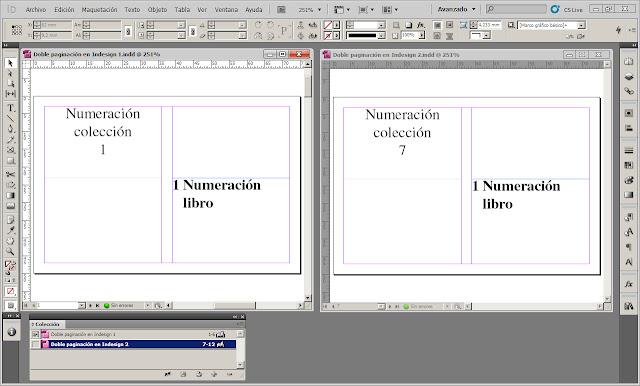
Task: Toggle constrain proportions for scaling percentages
Action: (193, 31)
